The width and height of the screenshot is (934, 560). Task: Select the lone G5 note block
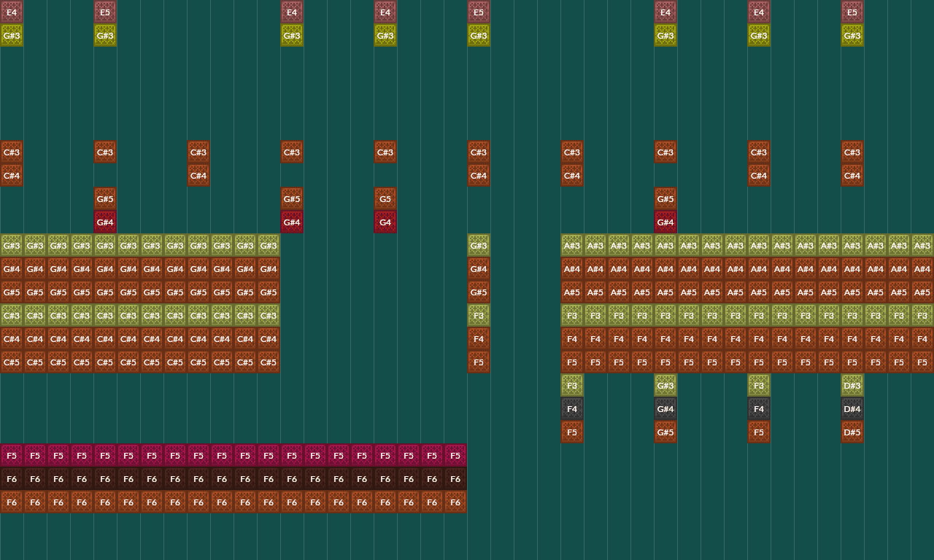(385, 198)
